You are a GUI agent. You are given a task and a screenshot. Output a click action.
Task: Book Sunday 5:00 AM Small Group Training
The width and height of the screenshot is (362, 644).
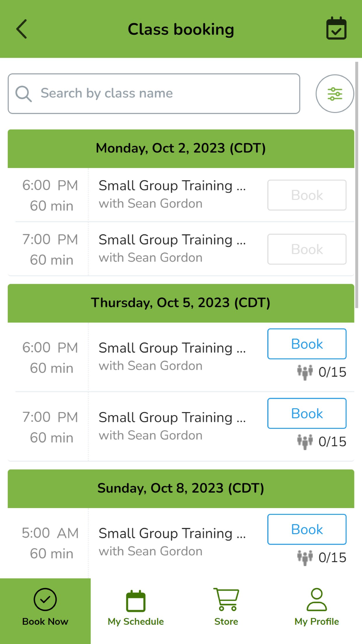[x=307, y=529]
